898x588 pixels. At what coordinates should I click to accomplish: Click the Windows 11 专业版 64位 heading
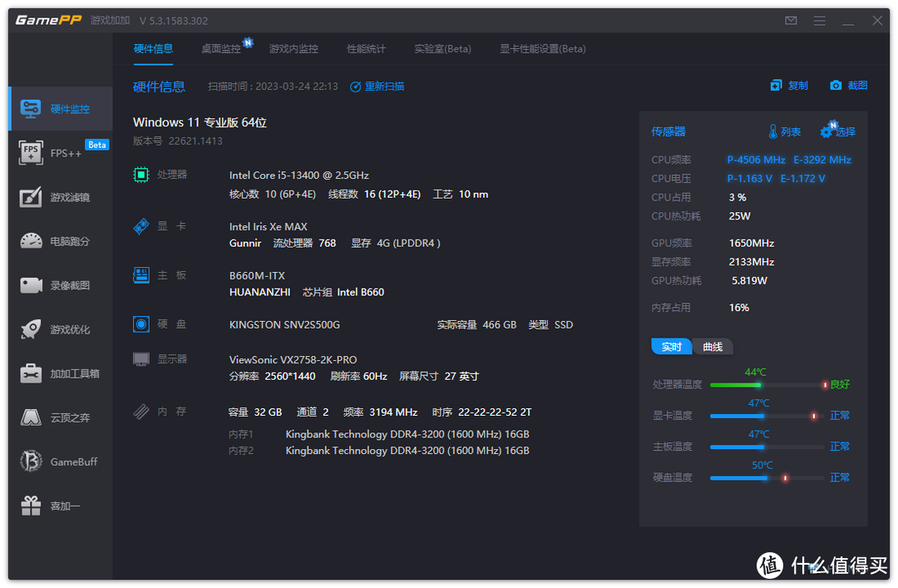[200, 122]
